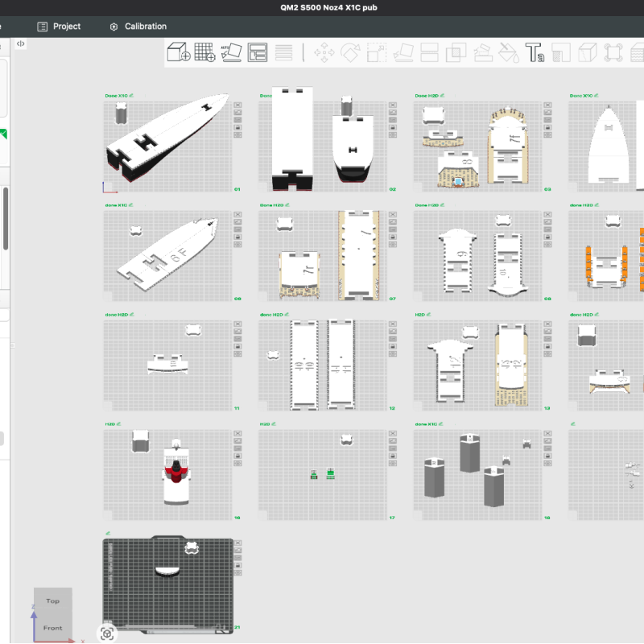
Task: Select the Rotate tool in toolbar
Action: click(x=350, y=53)
